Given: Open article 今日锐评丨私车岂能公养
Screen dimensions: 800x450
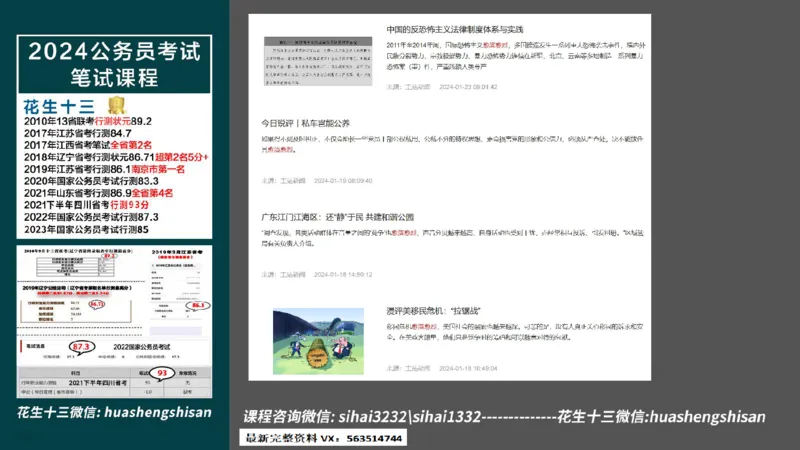Looking at the screenshot, I should click(x=305, y=123).
